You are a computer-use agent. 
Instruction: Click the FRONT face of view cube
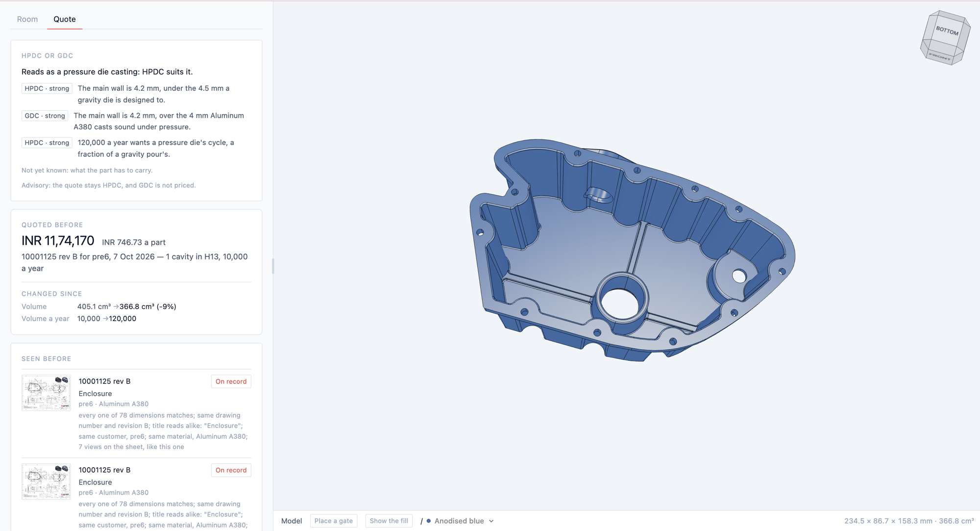pyautogui.click(x=940, y=56)
